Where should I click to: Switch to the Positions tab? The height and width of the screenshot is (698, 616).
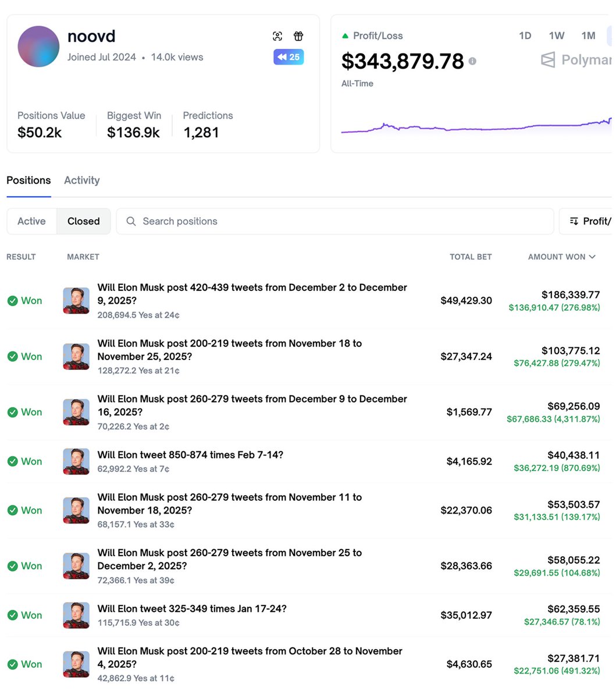[x=29, y=180]
